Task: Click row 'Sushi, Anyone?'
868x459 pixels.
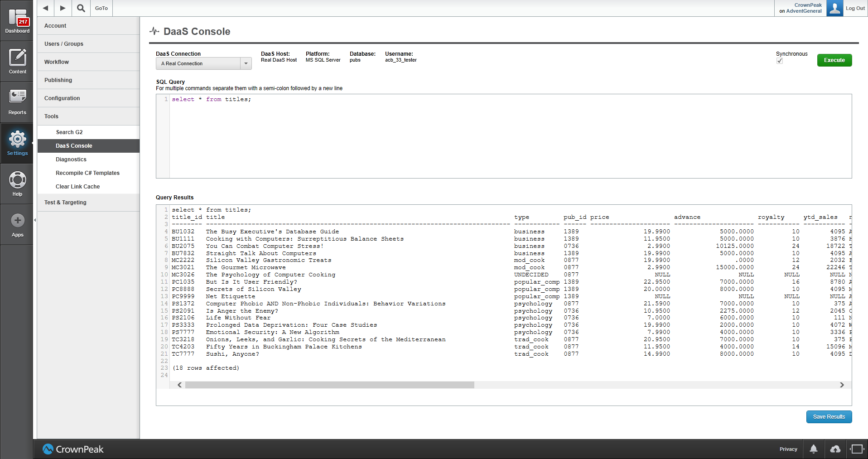Action: tap(232, 354)
